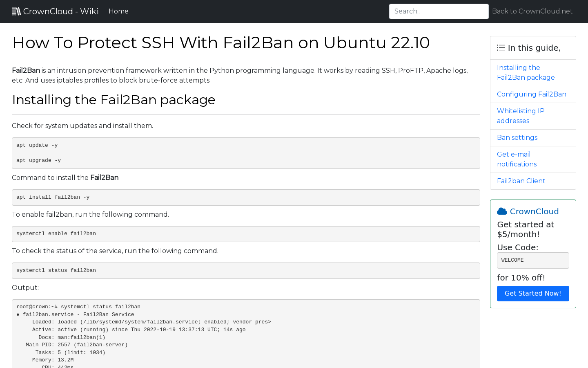The height and width of the screenshot is (368, 588).
Task: Select the 'apt install fail2ban -y' code block
Action: pyautogui.click(x=246, y=197)
